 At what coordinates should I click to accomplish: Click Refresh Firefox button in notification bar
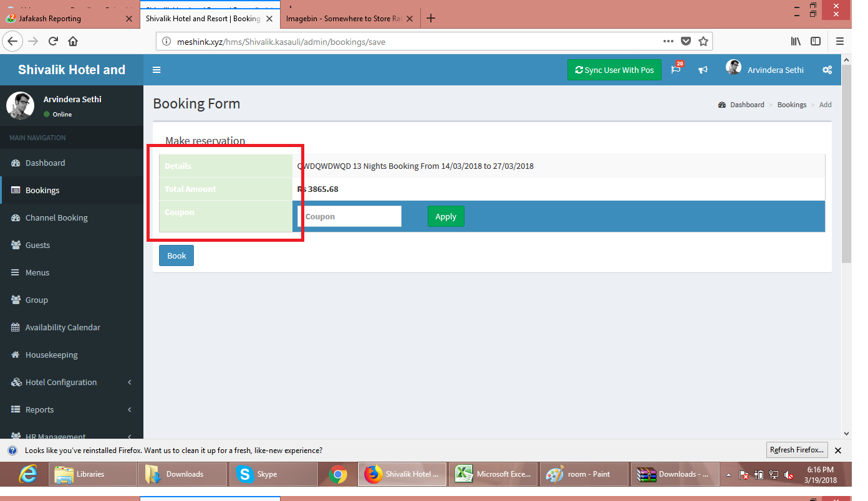[797, 450]
